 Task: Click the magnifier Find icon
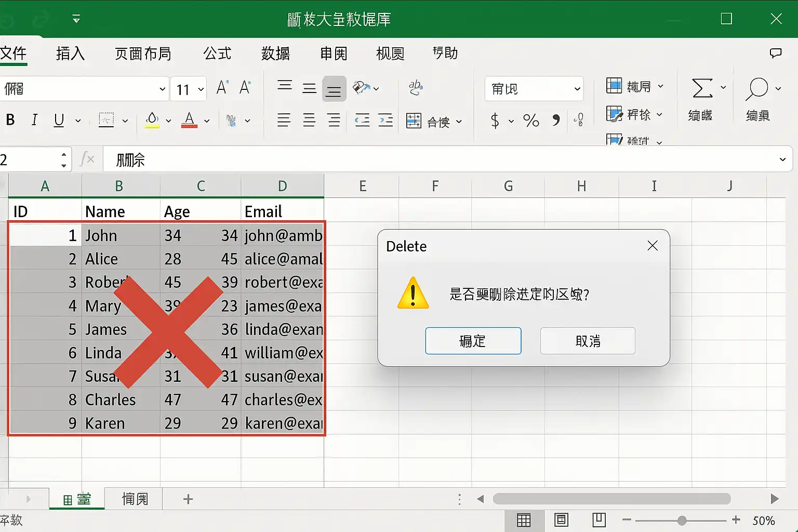point(756,89)
